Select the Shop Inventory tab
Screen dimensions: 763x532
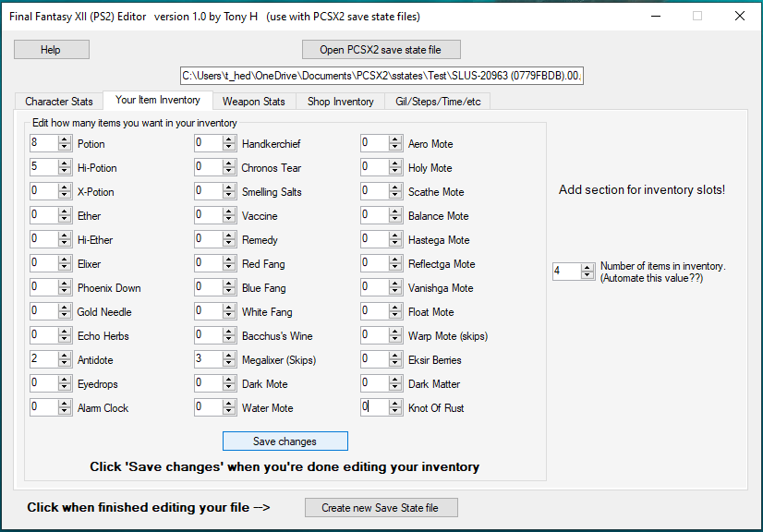click(340, 102)
